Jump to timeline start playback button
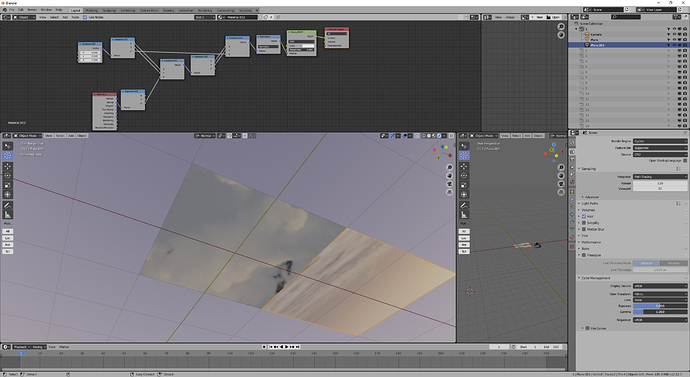Screen dimensions: 690x377 coord(271,347)
